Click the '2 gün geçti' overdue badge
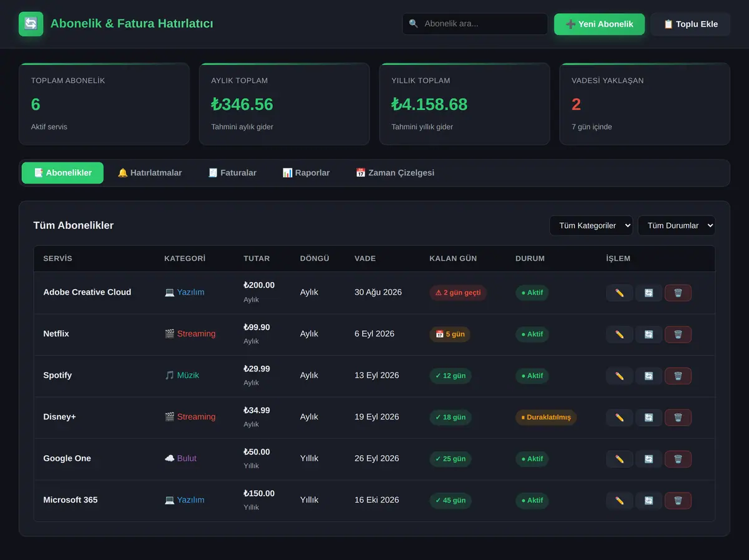 click(x=458, y=293)
